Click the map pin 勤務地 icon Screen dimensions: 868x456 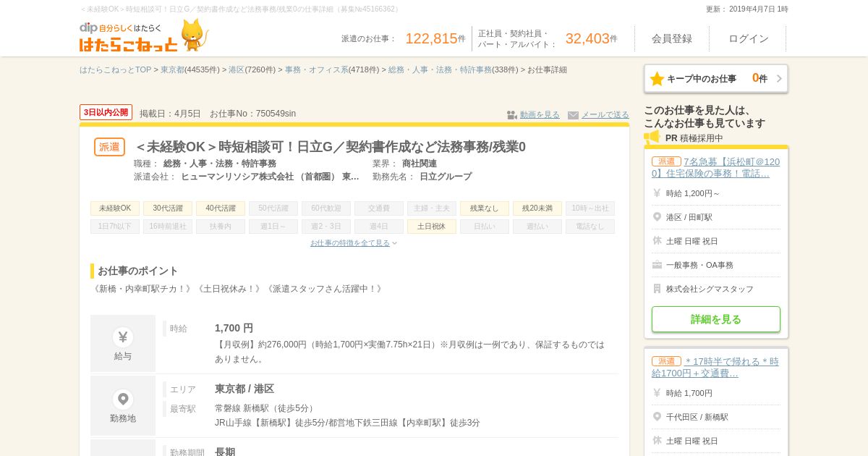pos(123,400)
